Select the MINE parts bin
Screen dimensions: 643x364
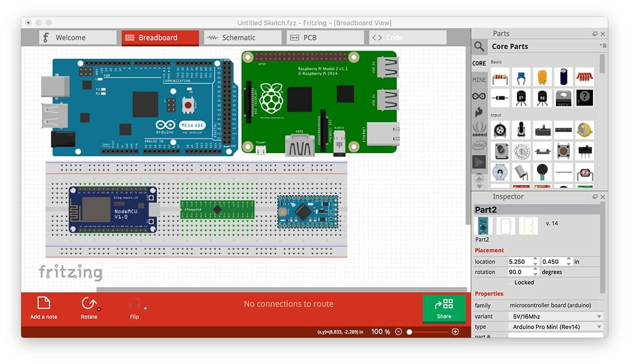tap(479, 80)
